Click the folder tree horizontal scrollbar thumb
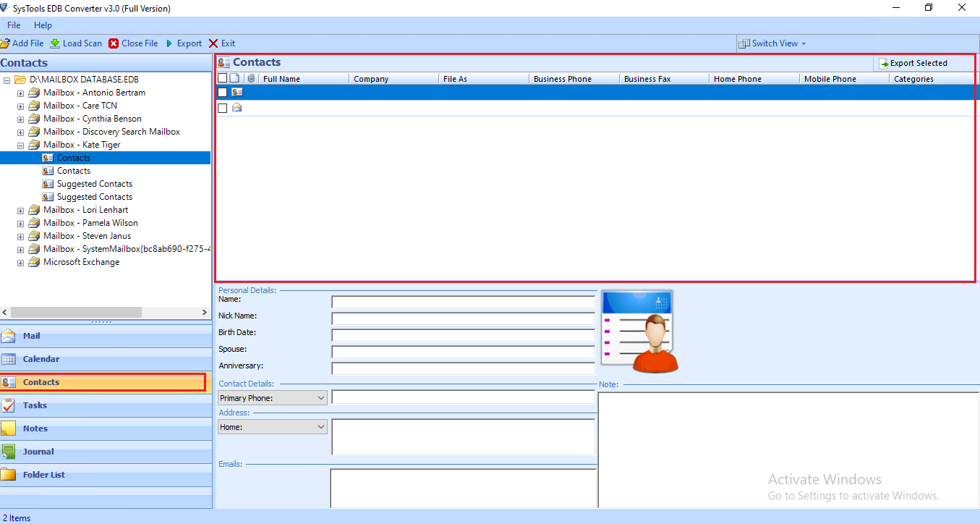The image size is (980, 524). [x=76, y=312]
